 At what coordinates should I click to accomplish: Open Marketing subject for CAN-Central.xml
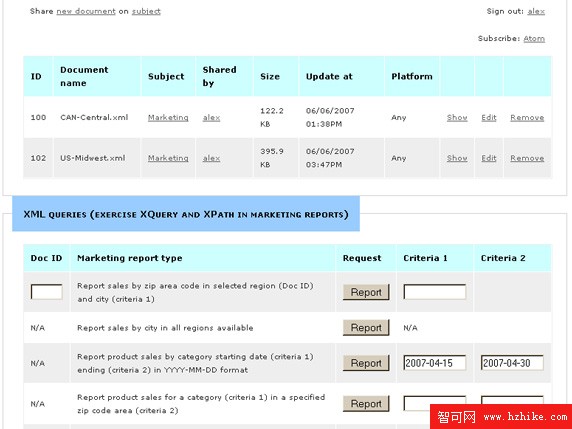coord(168,117)
